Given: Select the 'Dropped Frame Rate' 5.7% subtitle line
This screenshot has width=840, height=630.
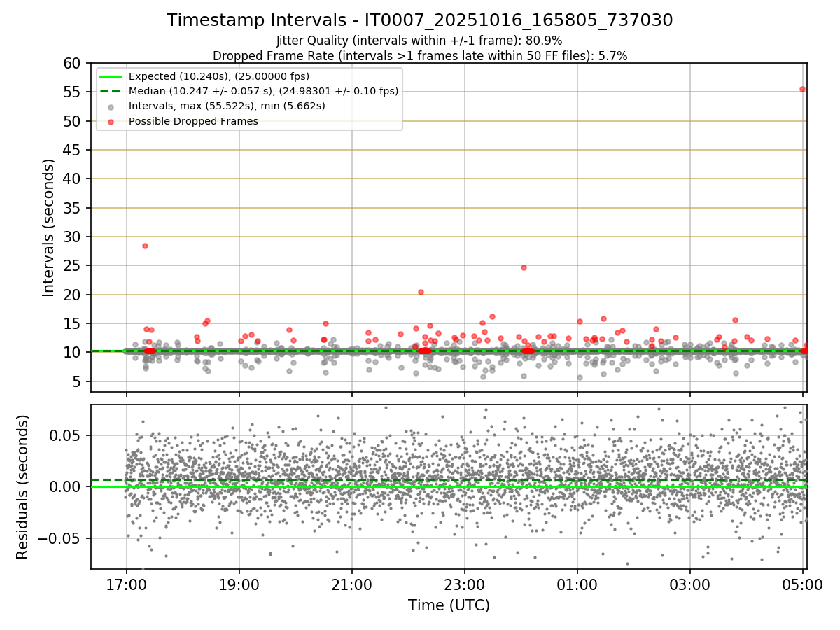Looking at the screenshot, I should click(420, 55).
